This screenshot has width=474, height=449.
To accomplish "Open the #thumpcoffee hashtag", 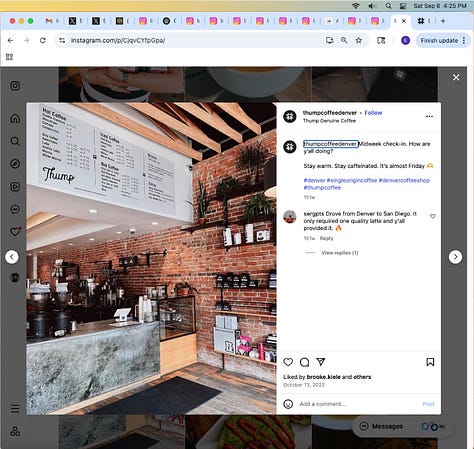I will pyautogui.click(x=322, y=188).
